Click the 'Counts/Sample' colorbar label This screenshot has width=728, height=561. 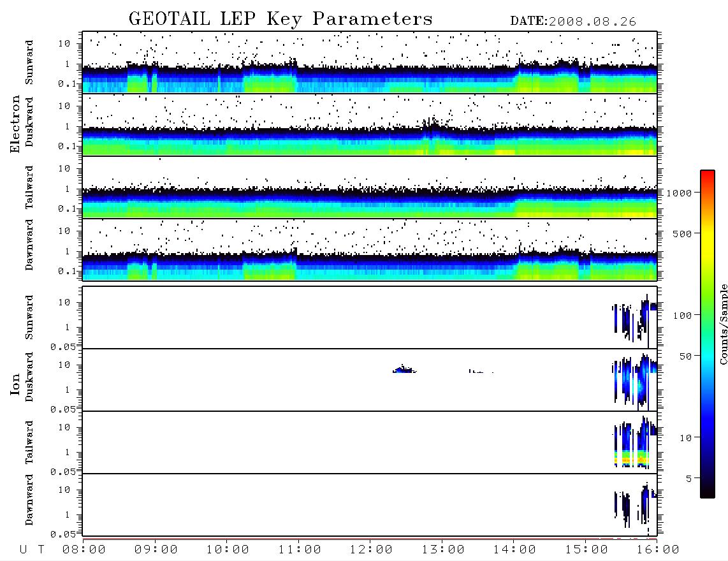[x=723, y=324]
